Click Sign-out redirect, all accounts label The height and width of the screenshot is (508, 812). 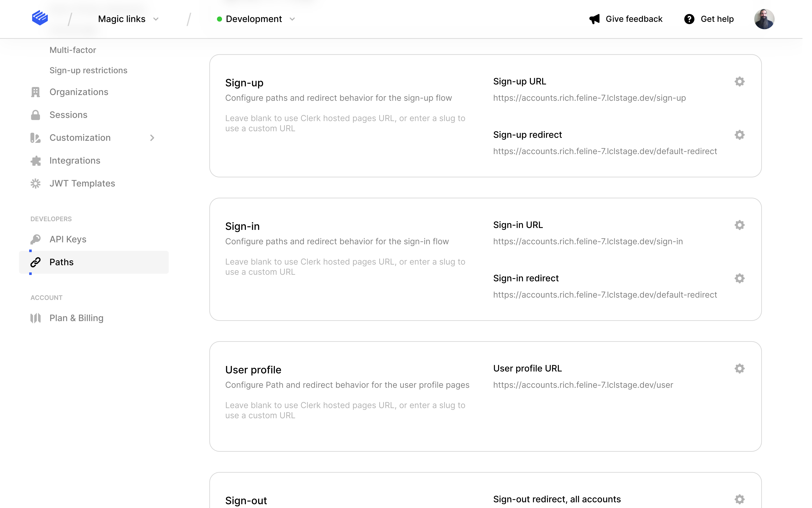tap(557, 499)
